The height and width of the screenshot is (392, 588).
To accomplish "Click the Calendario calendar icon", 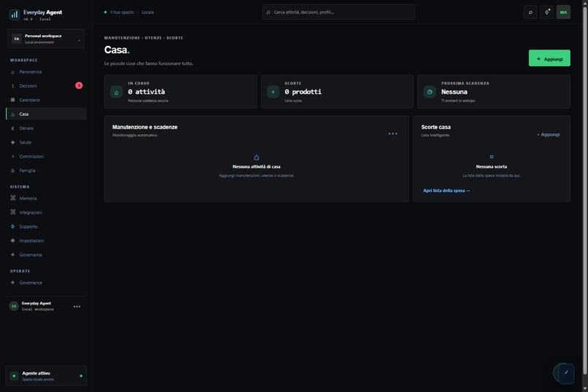I will (x=12, y=100).
